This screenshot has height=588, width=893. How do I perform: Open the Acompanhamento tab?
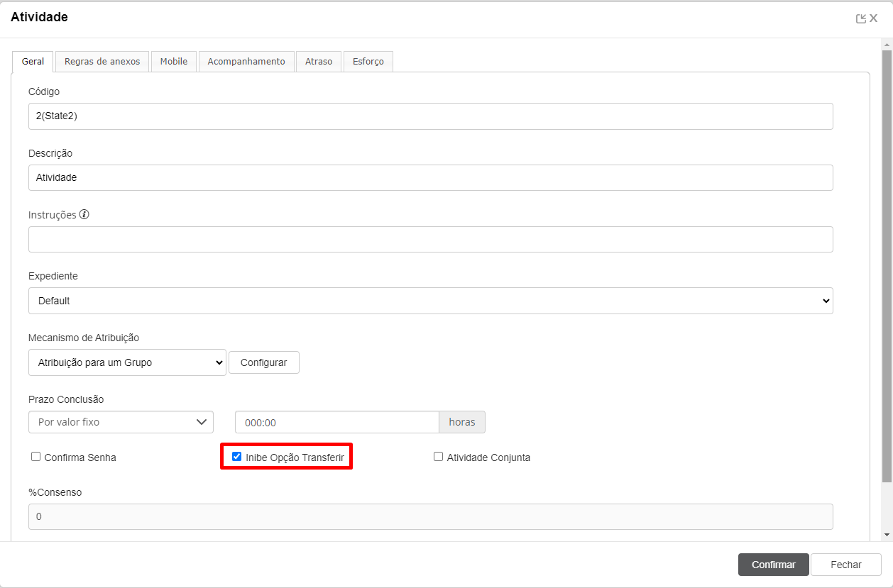[x=246, y=62]
